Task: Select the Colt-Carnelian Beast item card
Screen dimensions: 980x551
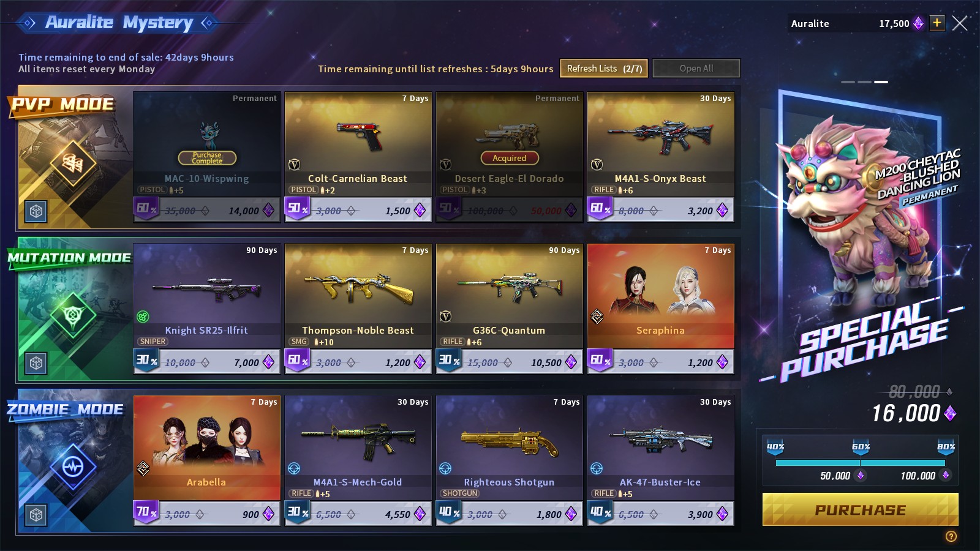Action: tap(358, 157)
